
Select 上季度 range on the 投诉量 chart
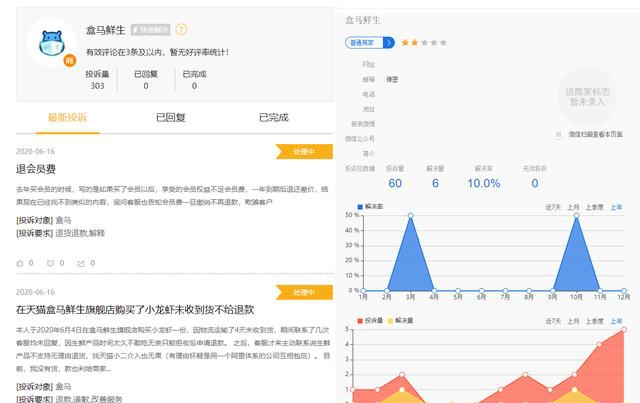[x=596, y=321]
